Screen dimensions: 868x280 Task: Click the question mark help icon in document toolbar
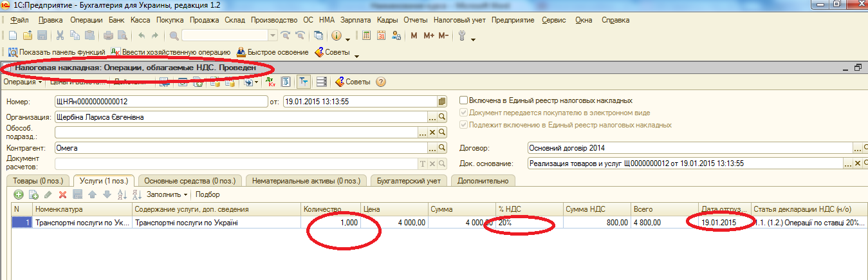380,82
